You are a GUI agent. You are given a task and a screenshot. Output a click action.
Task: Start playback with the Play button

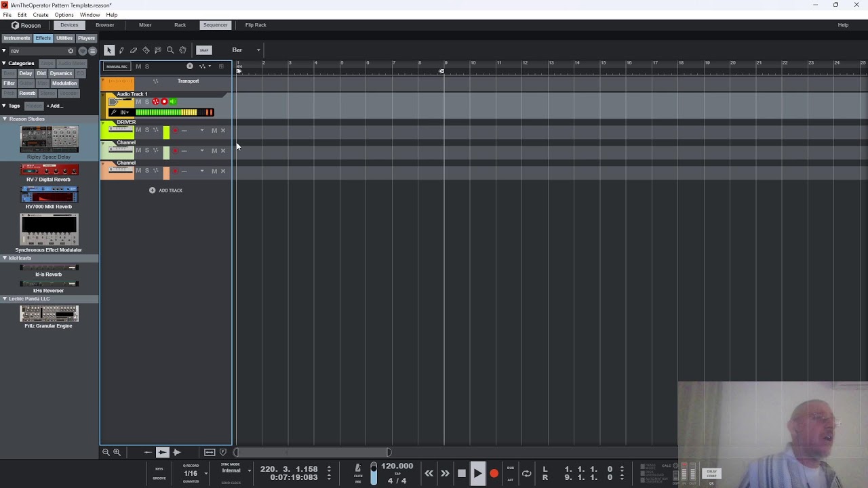pos(477,474)
